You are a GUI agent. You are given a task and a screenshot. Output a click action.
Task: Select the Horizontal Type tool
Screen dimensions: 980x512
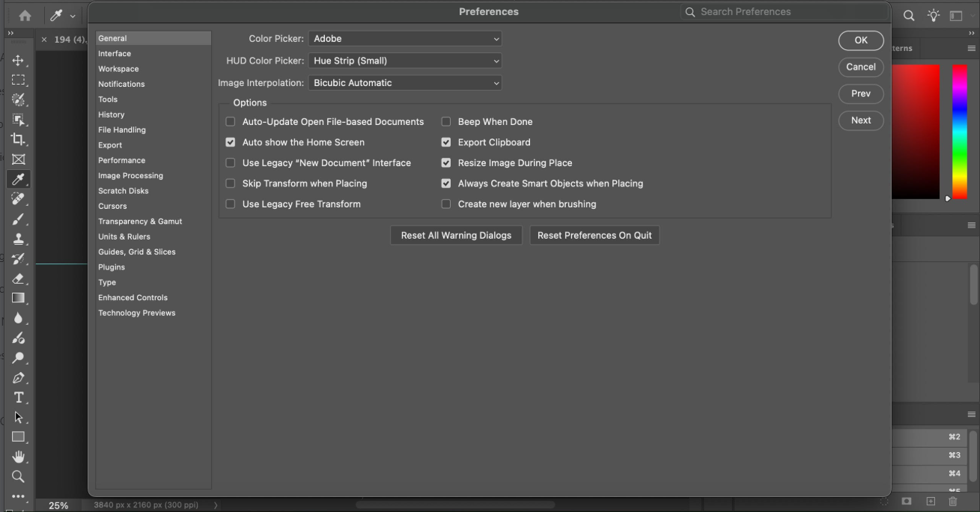[x=19, y=397]
